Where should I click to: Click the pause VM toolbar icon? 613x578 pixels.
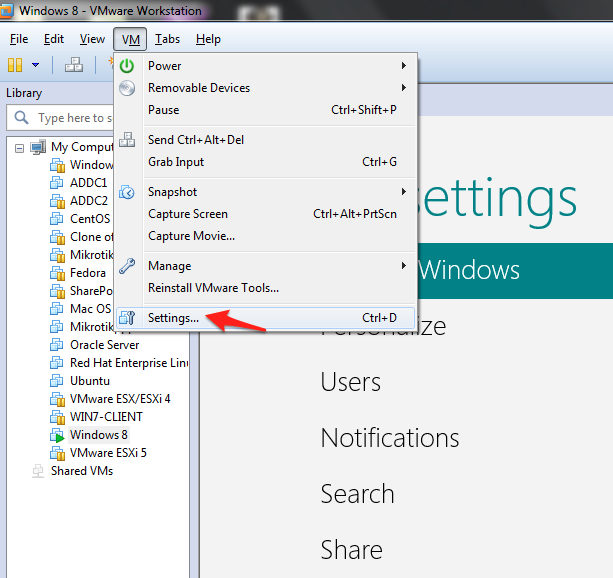click(15, 65)
